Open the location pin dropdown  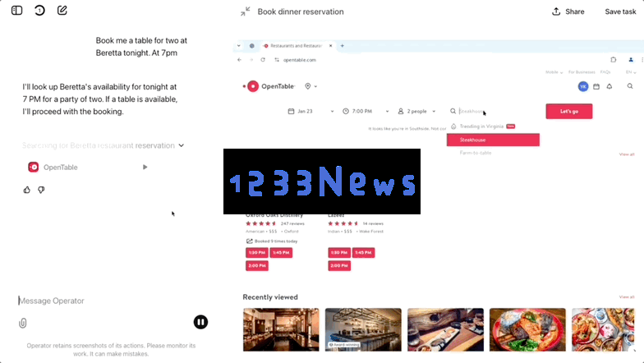click(310, 86)
